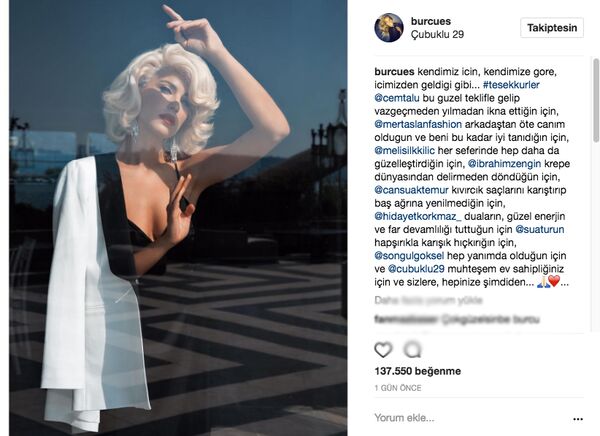Open the three-dots more options menu
Viewport: 600px width, 436px height.
click(578, 419)
